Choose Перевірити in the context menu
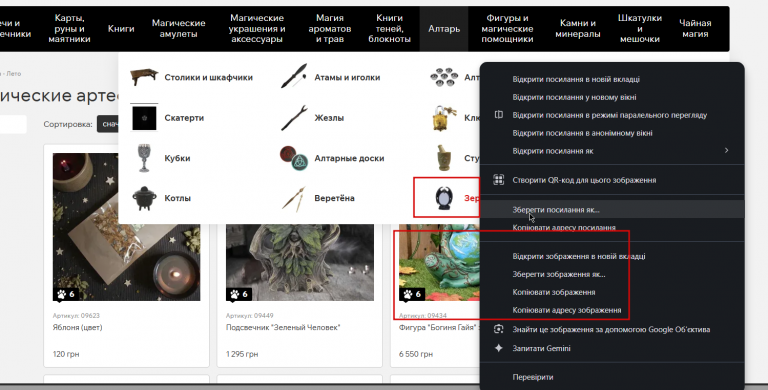Screen dimensions: 768x390 pyautogui.click(x=533, y=377)
